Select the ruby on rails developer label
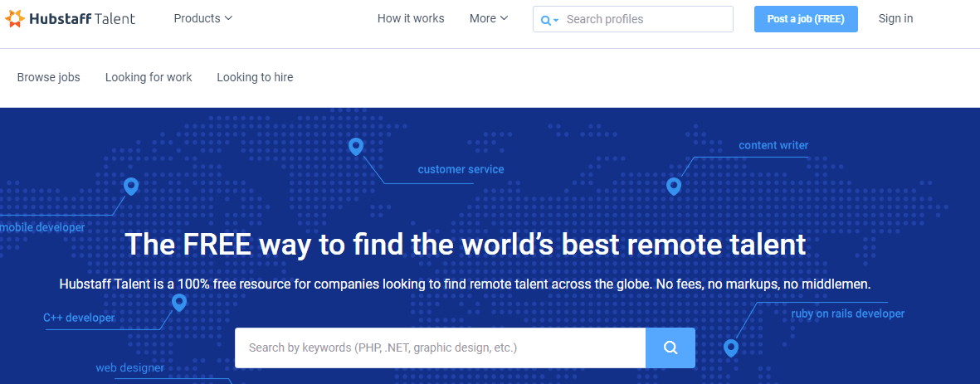The image size is (980, 384). pyautogui.click(x=847, y=314)
